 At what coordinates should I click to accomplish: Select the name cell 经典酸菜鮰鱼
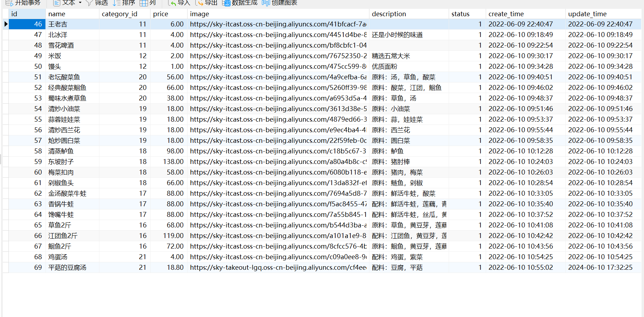[72, 87]
